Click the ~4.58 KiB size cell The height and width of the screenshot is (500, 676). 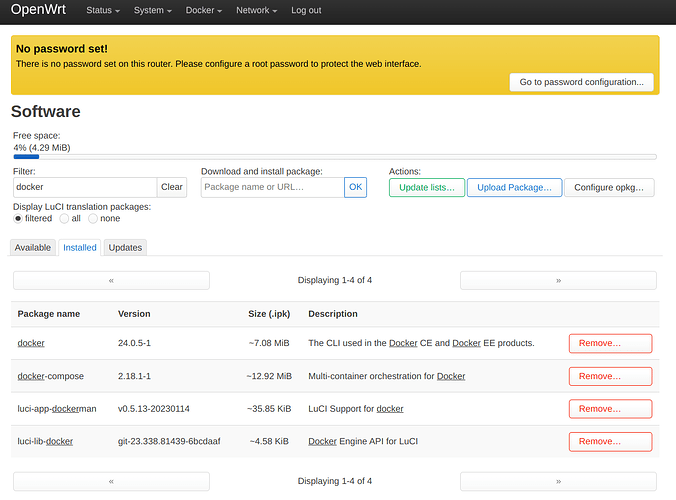(269, 441)
